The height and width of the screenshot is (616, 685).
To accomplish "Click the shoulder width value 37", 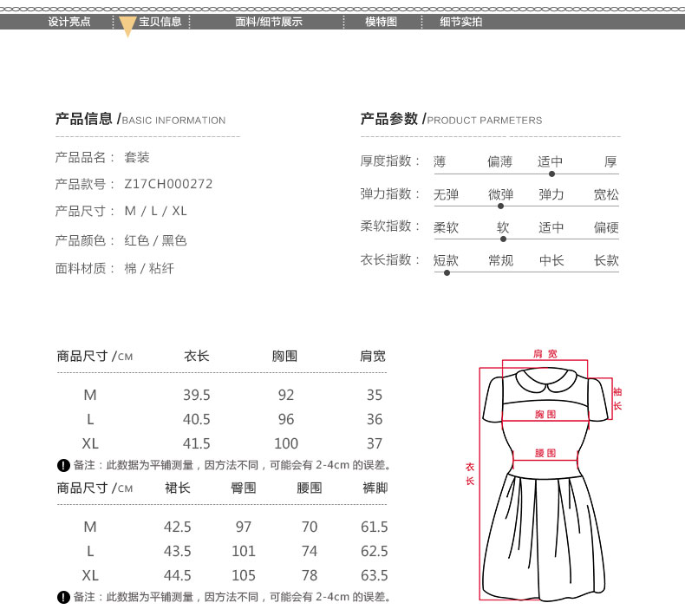I will coord(375,443).
